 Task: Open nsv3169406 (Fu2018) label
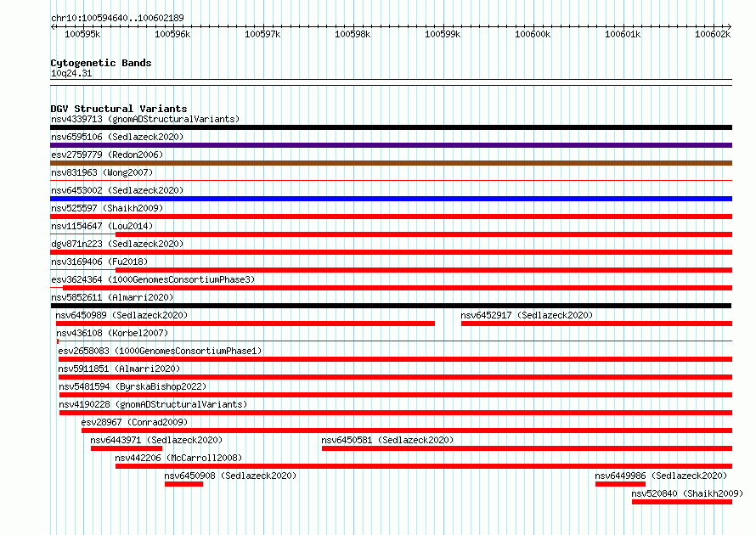coord(99,262)
